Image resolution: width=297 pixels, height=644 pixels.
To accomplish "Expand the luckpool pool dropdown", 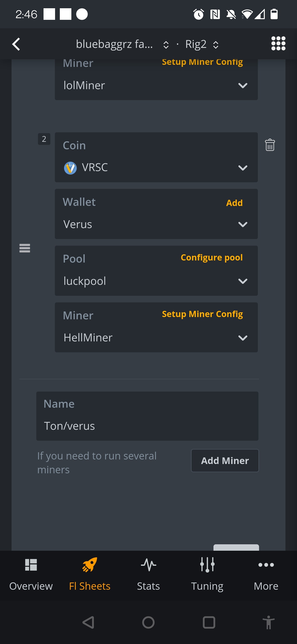I will point(156,281).
